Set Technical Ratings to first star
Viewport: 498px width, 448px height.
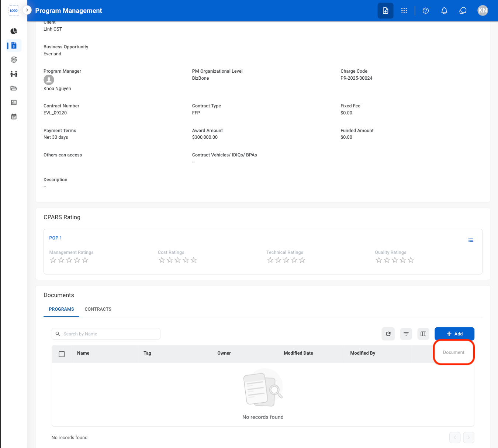pos(270,260)
